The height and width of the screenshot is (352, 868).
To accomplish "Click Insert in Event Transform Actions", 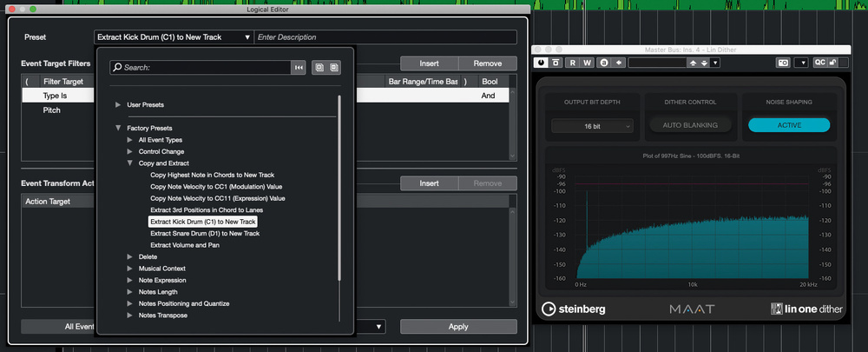I will pos(429,183).
